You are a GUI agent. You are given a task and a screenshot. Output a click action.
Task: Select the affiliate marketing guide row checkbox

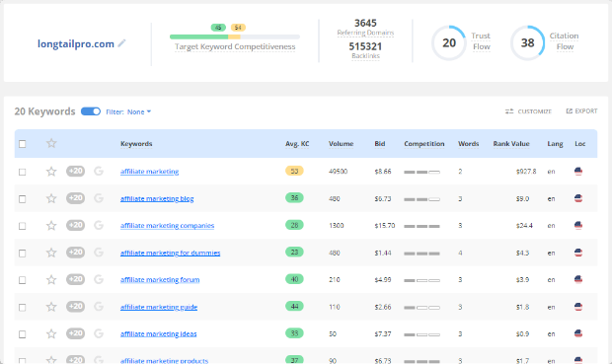[23, 308]
